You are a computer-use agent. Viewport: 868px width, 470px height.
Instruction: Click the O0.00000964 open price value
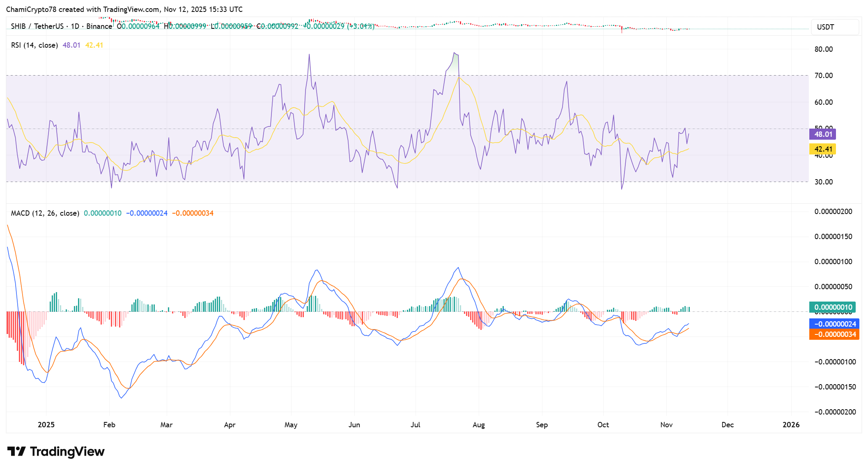(x=138, y=26)
